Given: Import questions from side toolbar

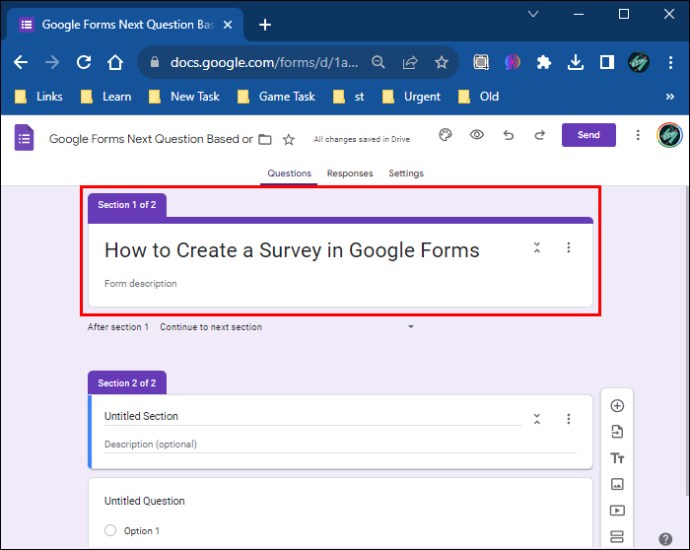Looking at the screenshot, I should [617, 432].
